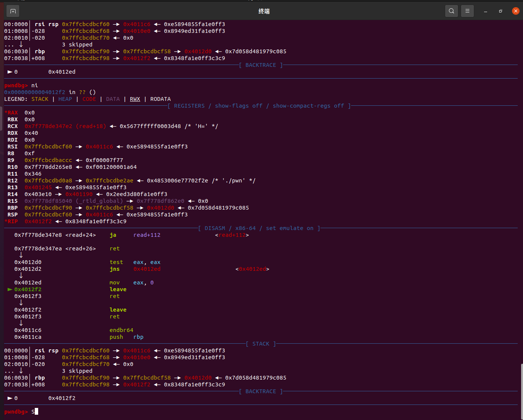The width and height of the screenshot is (523, 420).
Task: Click the RDI register name
Action: [12, 140]
